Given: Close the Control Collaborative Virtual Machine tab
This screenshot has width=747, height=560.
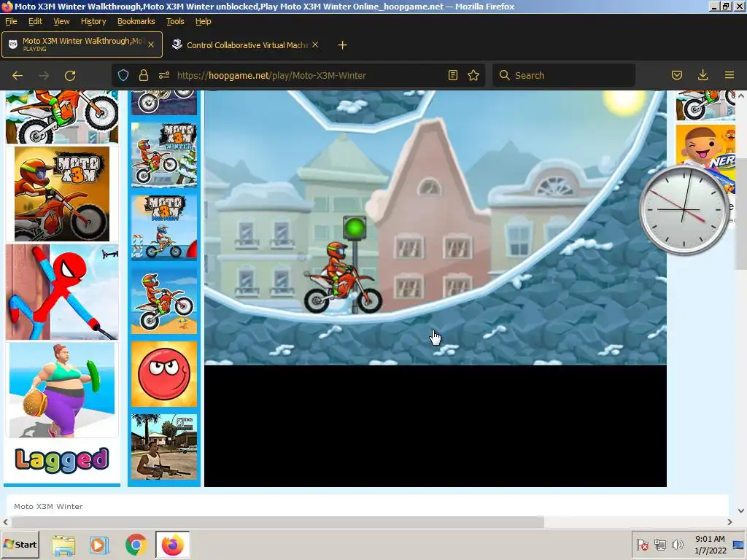Looking at the screenshot, I should point(315,44).
